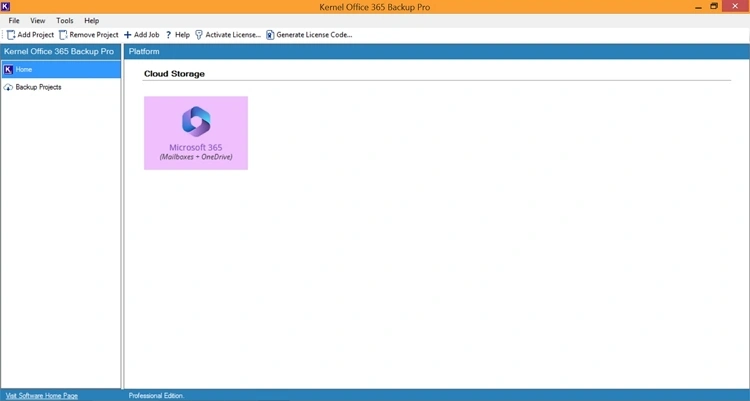Open the File menu

pyautogui.click(x=14, y=21)
